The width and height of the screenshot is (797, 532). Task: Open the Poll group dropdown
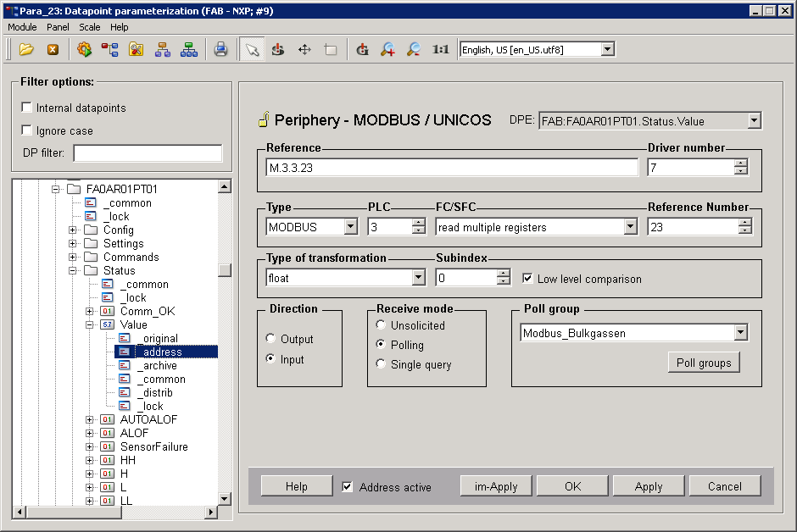click(x=740, y=333)
